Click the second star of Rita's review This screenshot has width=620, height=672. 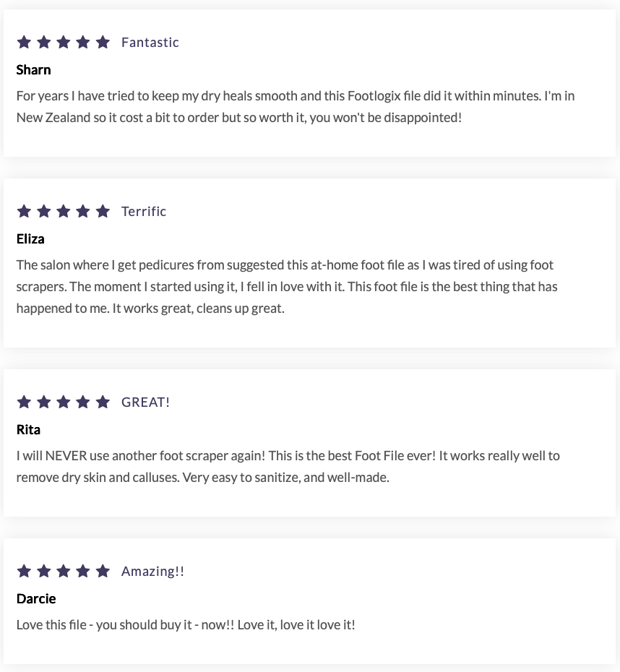coord(43,402)
